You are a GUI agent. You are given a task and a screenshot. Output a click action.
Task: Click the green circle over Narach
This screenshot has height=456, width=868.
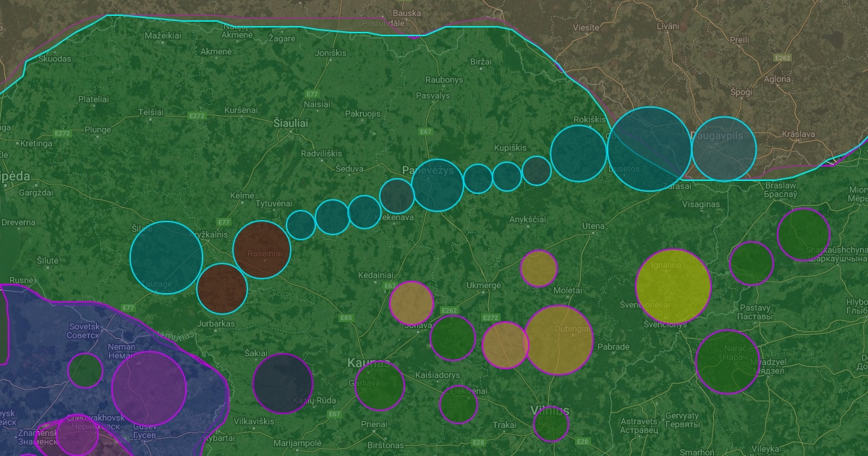[x=728, y=363]
